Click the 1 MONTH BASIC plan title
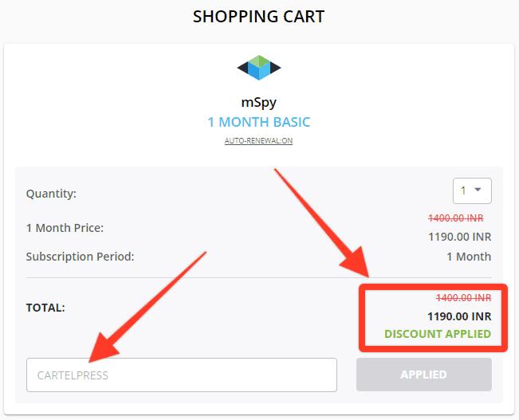519x420 pixels. click(x=259, y=122)
